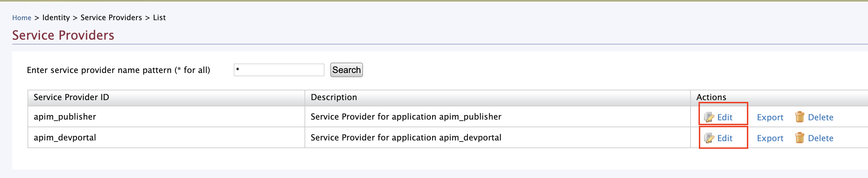Export the apim_devportal service provider
This screenshot has width=868, height=178.
click(x=770, y=138)
